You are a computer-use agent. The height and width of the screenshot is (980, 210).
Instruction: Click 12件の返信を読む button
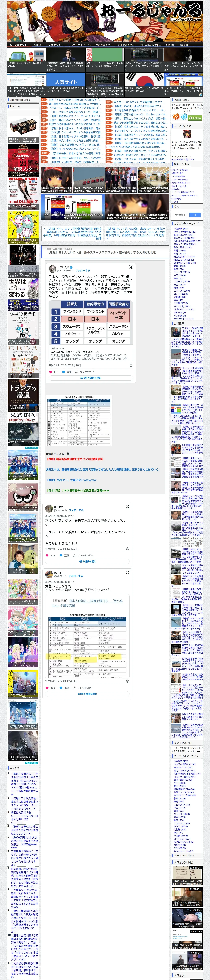point(87,694)
